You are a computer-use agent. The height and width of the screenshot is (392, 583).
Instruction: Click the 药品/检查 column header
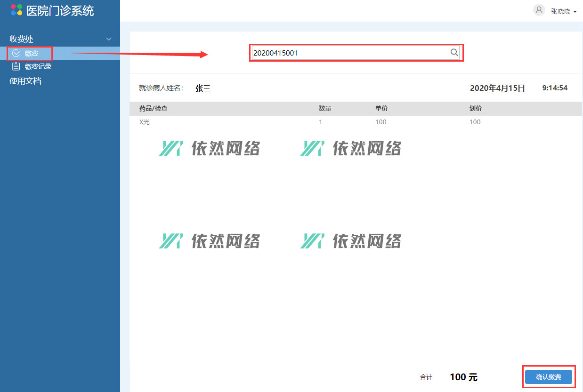tap(153, 109)
